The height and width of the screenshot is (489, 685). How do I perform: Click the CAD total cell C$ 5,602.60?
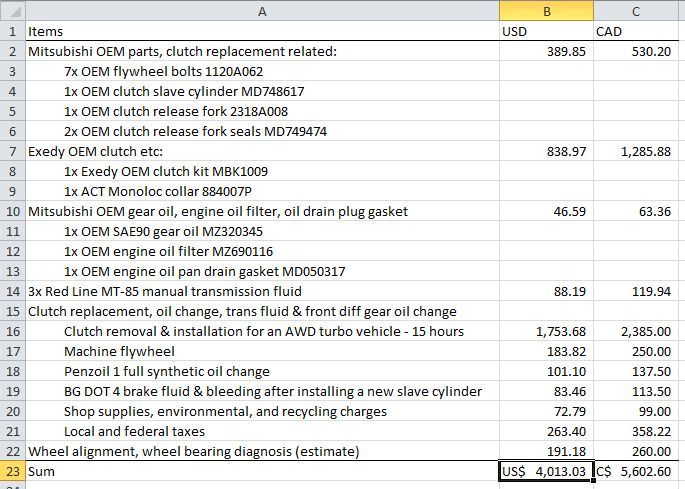pyautogui.click(x=638, y=471)
